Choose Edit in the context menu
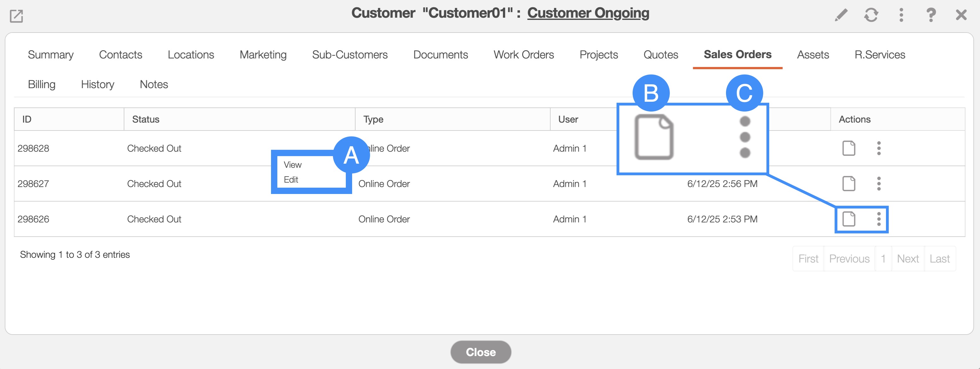980x369 pixels. pos(291,180)
